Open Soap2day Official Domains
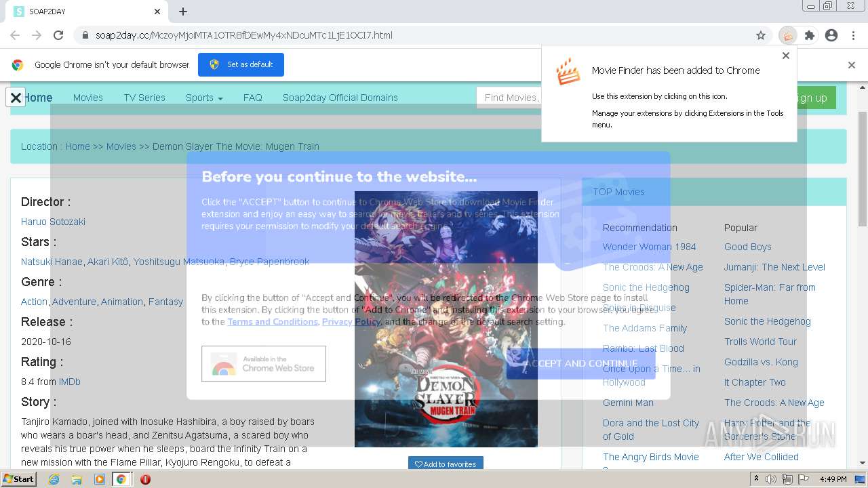The width and height of the screenshot is (868, 488). pyautogui.click(x=340, y=98)
